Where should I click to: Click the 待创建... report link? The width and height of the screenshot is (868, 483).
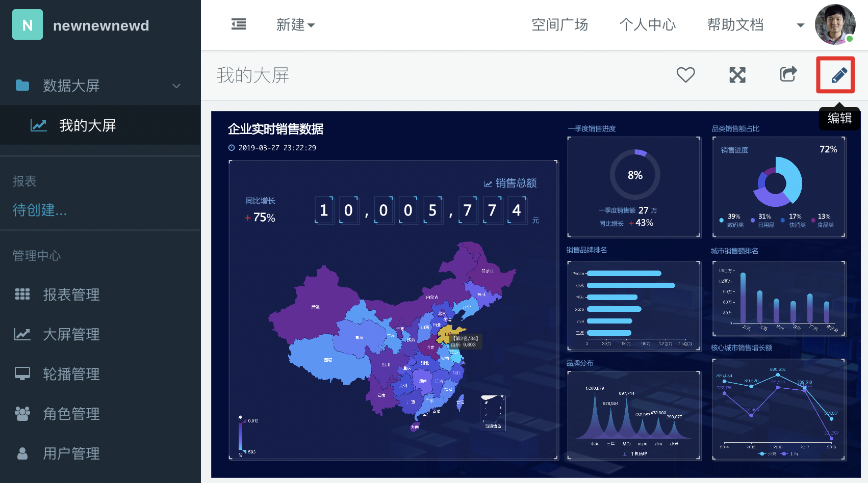coord(40,210)
